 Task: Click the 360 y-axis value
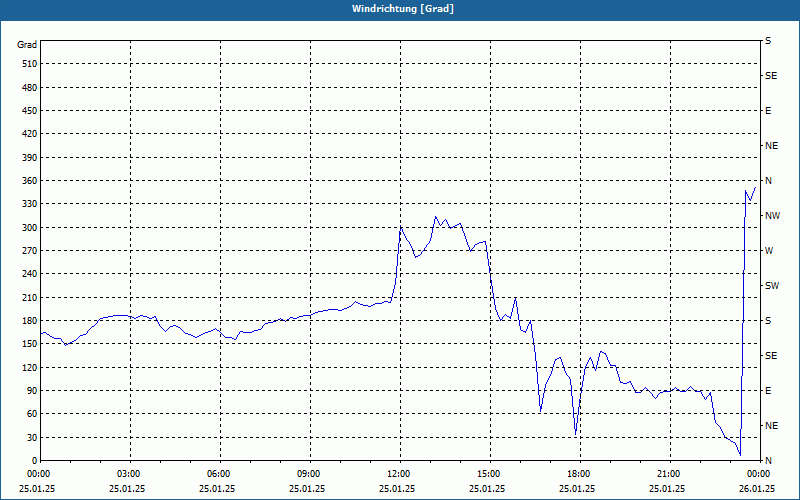(x=30, y=181)
